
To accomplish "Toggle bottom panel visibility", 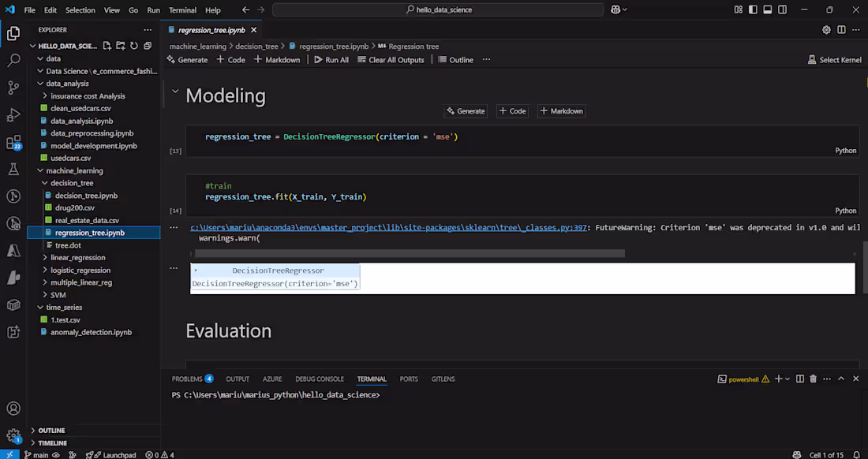I will click(x=768, y=9).
